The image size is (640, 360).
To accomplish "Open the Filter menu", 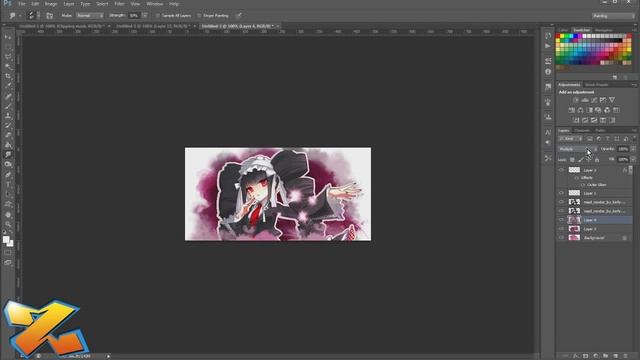I will [x=119, y=4].
